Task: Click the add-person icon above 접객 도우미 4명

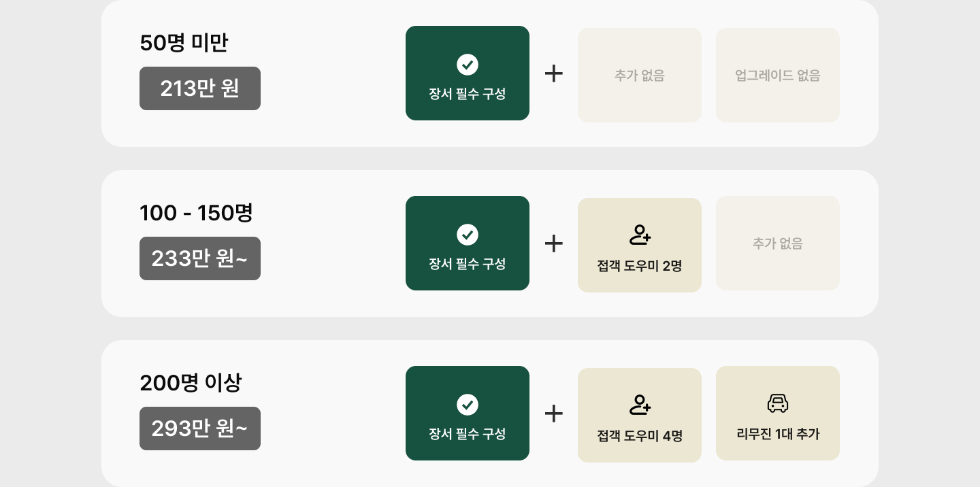Action: [640, 405]
